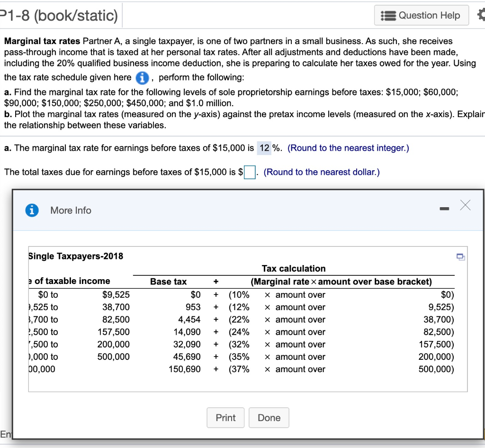The height and width of the screenshot is (448, 485).
Task: Click the 157,500 upper bracket value
Action: coord(114,332)
